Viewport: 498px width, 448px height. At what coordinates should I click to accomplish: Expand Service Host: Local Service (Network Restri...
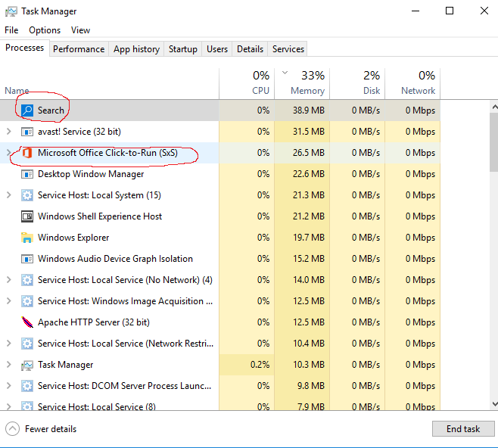pos(9,344)
